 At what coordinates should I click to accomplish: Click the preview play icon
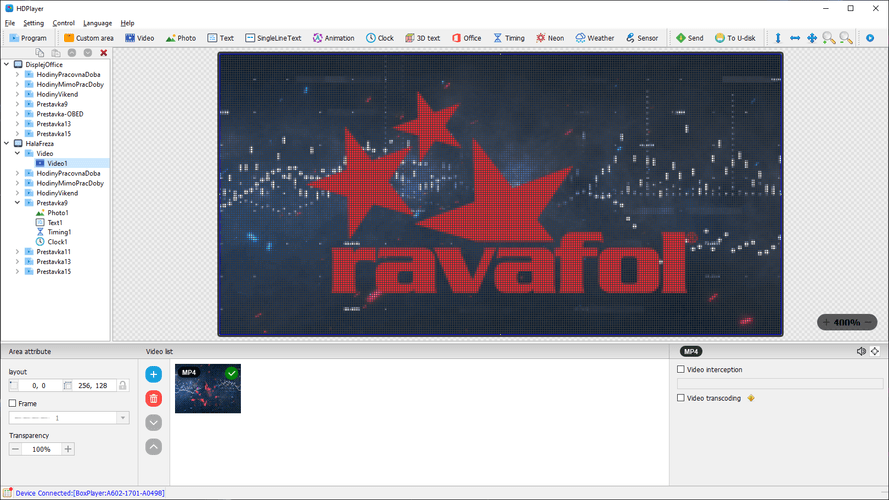(x=870, y=38)
